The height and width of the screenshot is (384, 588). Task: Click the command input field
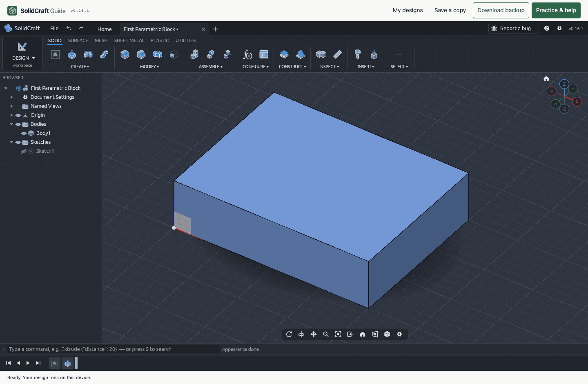[114, 349]
